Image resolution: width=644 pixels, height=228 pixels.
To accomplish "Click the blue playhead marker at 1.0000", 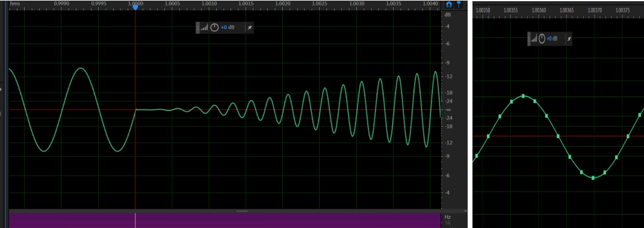I will (x=135, y=7).
